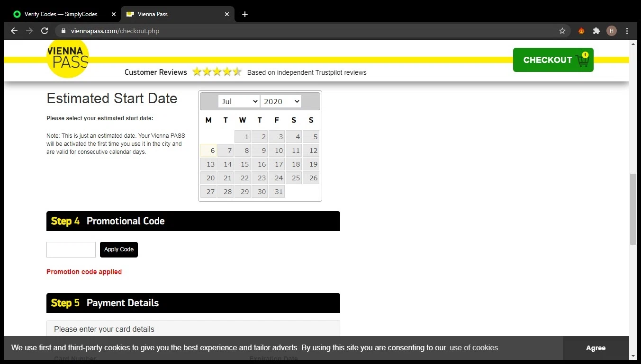Select July 4 in the calendar
The image size is (641, 364).
(294, 137)
